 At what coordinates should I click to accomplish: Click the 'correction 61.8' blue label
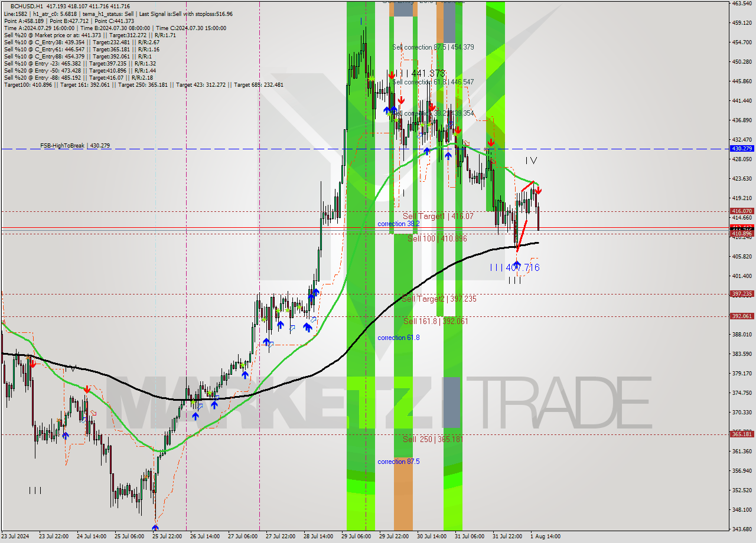[x=399, y=338]
